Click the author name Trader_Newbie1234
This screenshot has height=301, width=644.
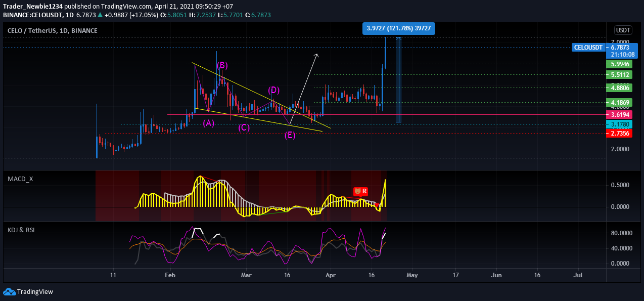pos(33,6)
